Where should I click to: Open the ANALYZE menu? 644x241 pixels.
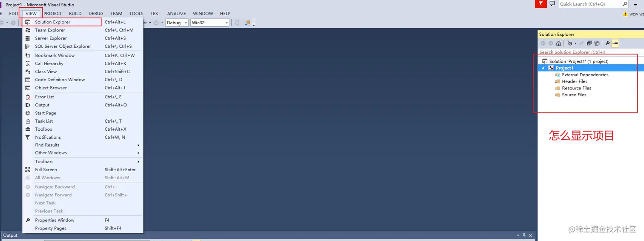(176, 14)
